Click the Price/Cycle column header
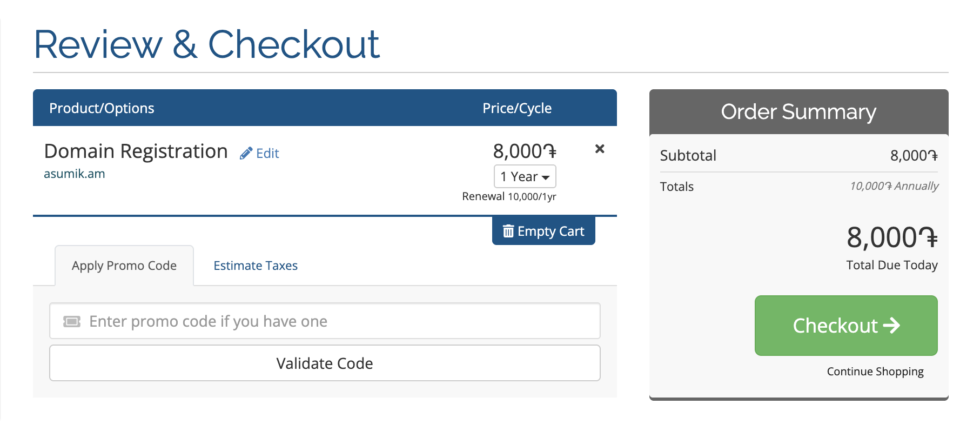The image size is (980, 437). click(517, 108)
